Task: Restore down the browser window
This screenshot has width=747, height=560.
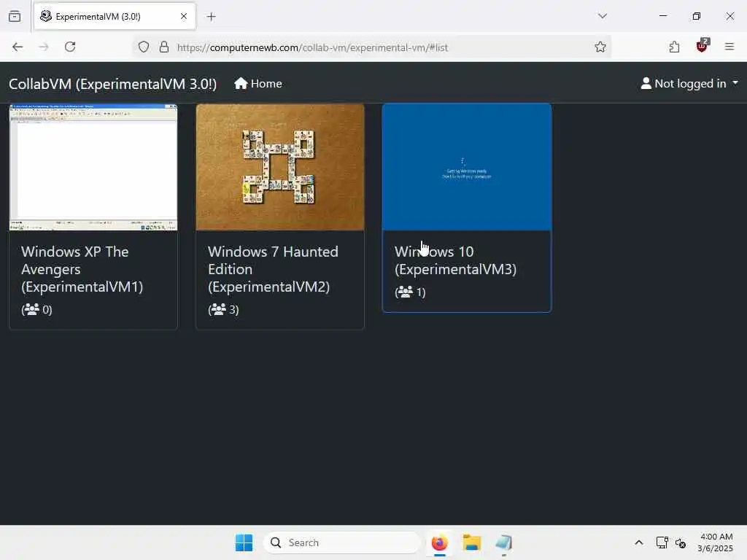Action: click(696, 16)
